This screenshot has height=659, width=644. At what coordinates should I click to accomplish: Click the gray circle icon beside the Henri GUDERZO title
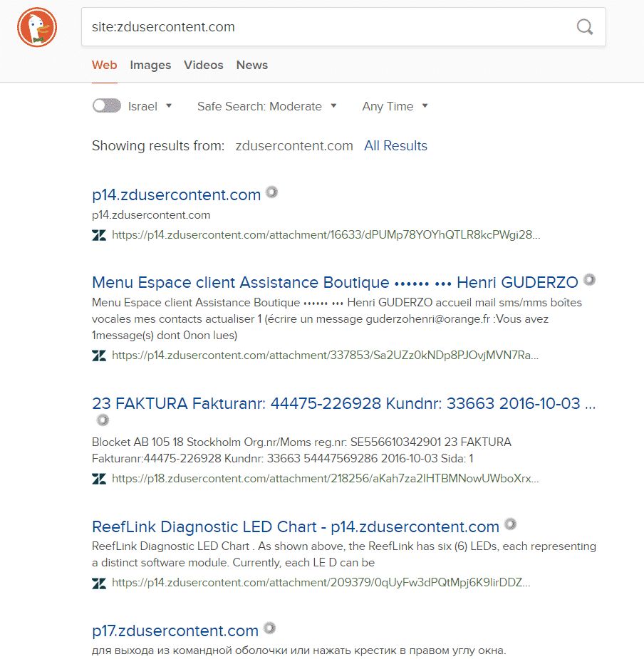point(589,279)
